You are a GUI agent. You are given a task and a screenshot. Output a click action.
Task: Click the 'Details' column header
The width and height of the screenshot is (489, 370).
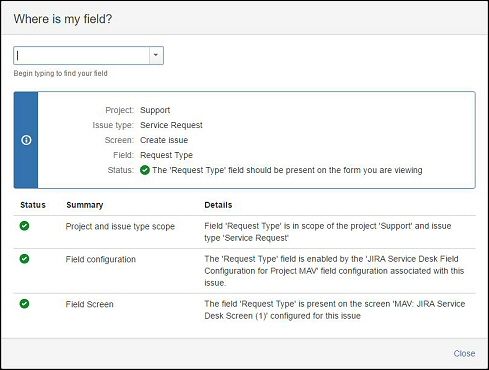[218, 205]
